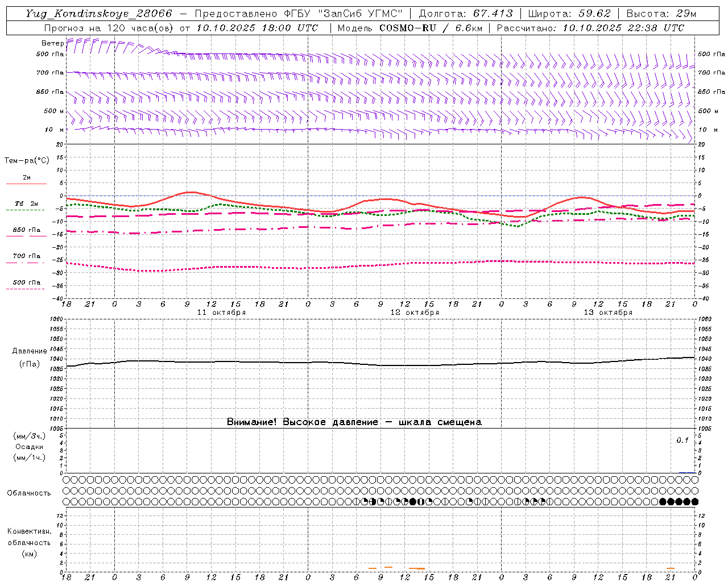Click the station title Yug_Kondinskoye_28066
The height and width of the screenshot is (582, 728).
pyautogui.click(x=98, y=14)
